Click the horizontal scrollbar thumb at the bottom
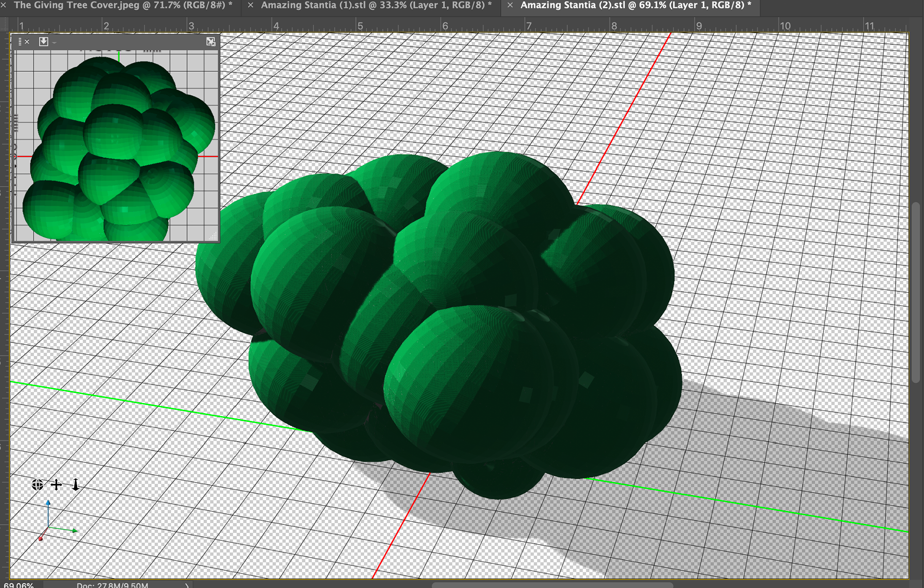The height and width of the screenshot is (588, 924). pyautogui.click(x=552, y=585)
